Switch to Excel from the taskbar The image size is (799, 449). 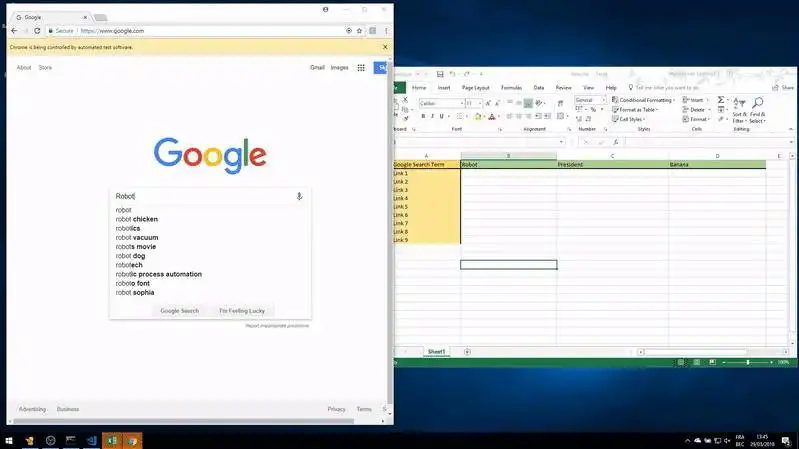(112, 440)
